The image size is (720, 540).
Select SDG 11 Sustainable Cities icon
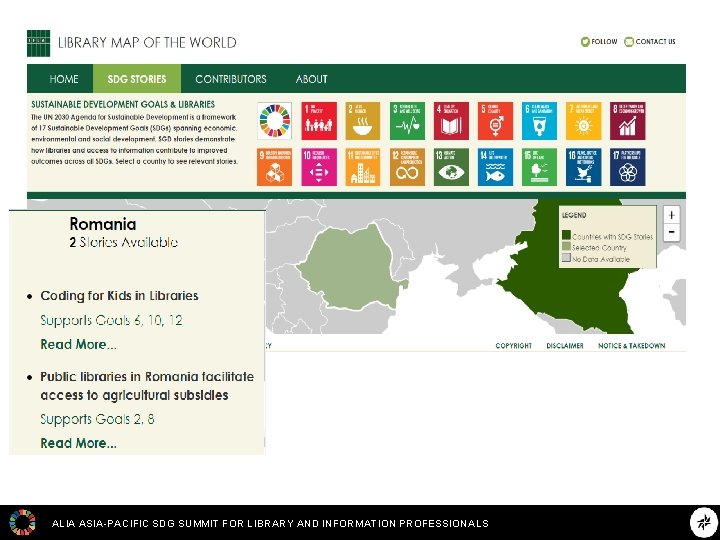[363, 167]
